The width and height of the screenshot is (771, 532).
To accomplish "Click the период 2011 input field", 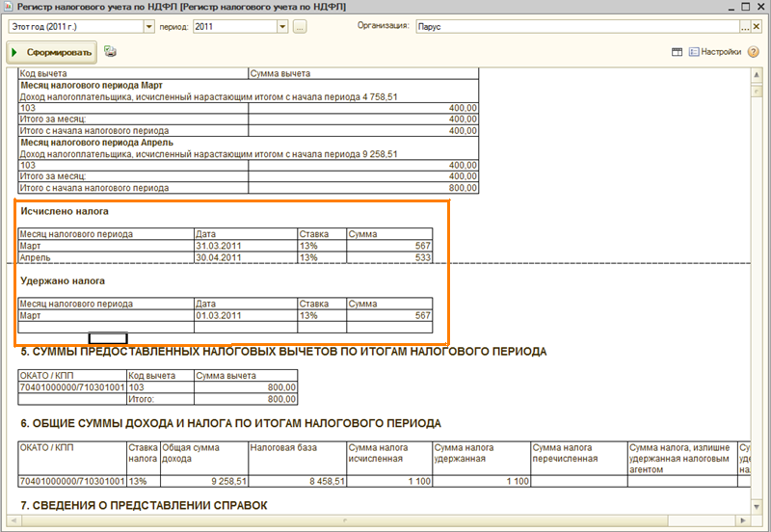I will (x=235, y=27).
